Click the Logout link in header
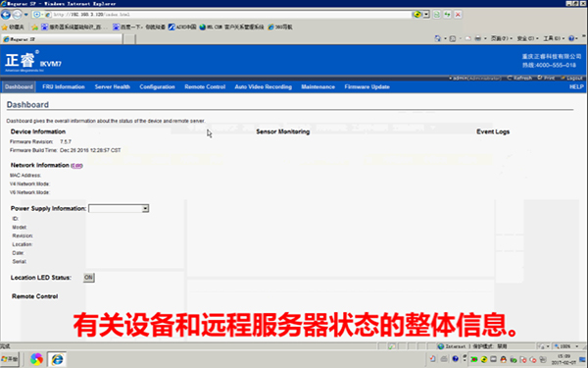588x368 pixels. pos(572,78)
